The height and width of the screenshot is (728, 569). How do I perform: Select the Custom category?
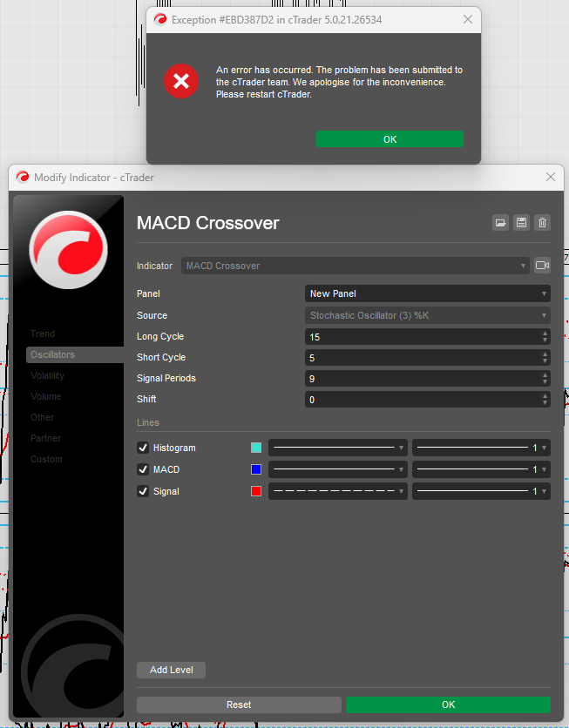click(46, 459)
